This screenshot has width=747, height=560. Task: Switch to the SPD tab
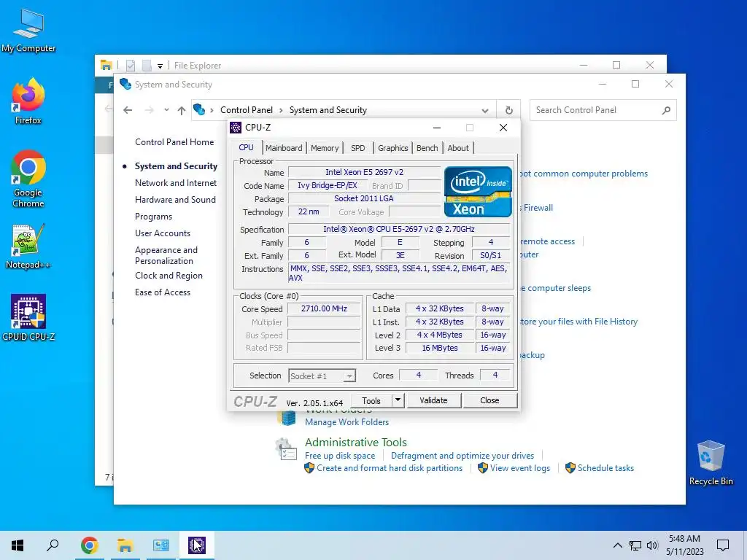click(x=357, y=148)
